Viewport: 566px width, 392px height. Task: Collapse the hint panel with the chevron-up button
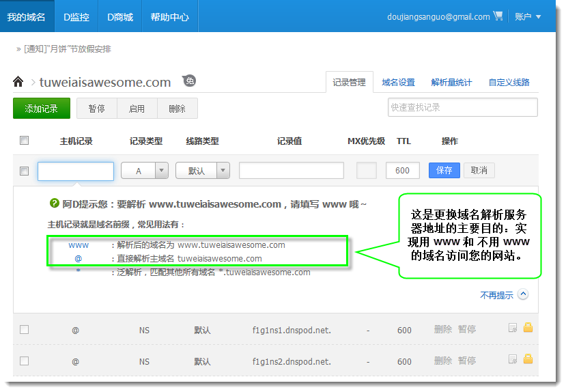[523, 295]
